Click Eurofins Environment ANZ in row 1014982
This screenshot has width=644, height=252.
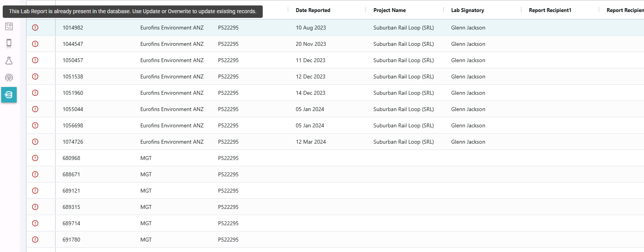[x=172, y=28]
